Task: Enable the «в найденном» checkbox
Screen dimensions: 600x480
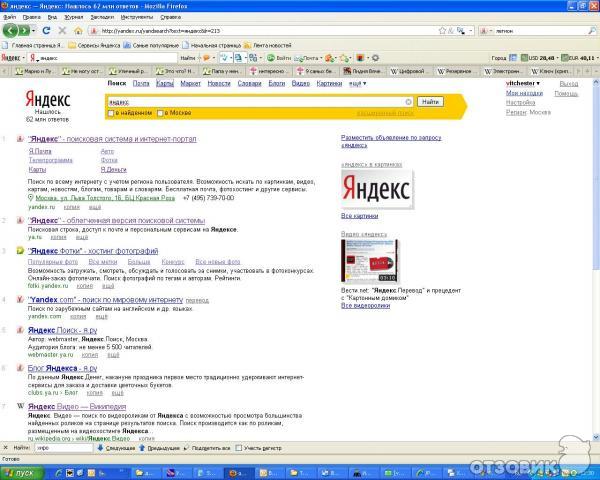Action: (109, 113)
